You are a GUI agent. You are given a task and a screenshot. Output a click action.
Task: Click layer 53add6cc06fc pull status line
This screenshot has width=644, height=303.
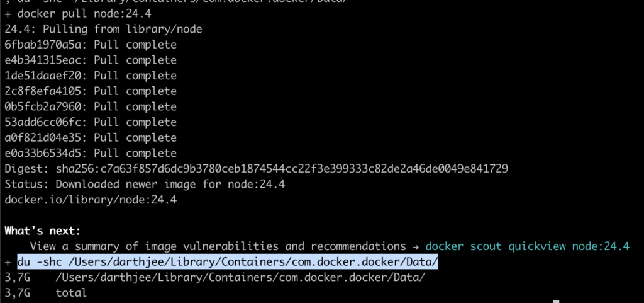click(x=91, y=122)
